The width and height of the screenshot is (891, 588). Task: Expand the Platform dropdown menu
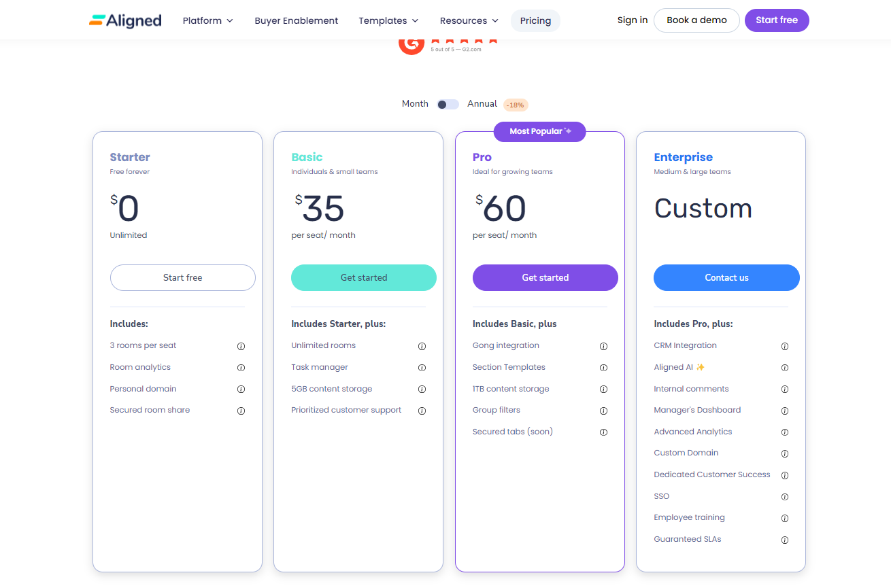click(x=207, y=20)
